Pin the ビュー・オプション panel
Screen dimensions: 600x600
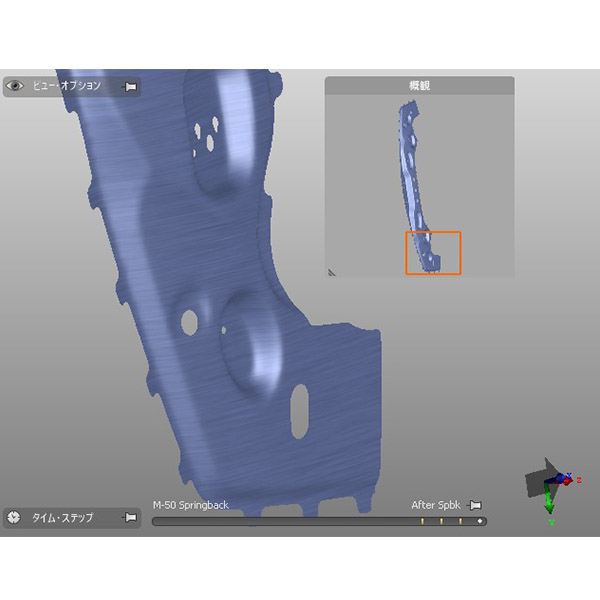130,86
